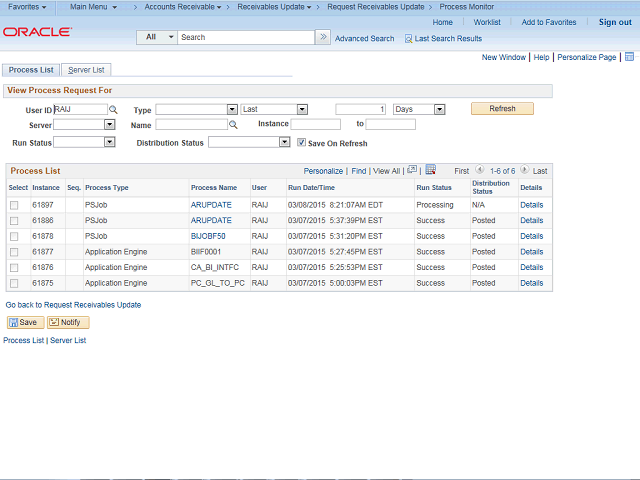Select checkbox for instance 61897
Viewport: 640px width, 480px height.
tap(14, 205)
